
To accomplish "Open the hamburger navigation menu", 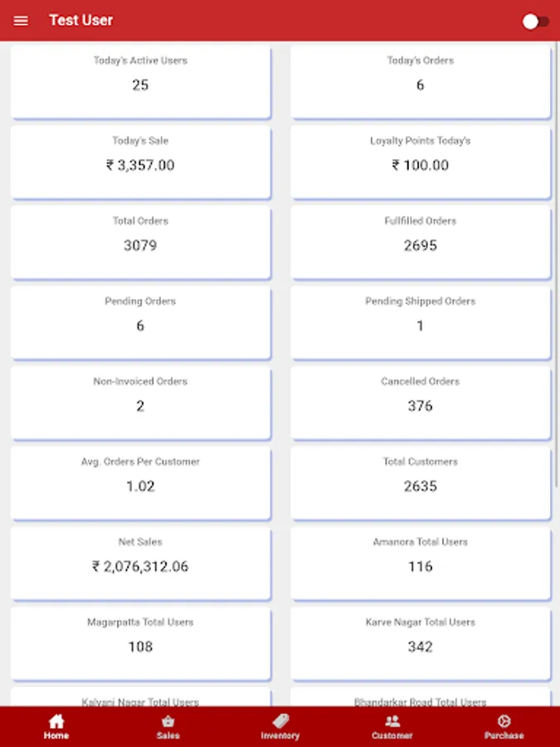I will coord(21,21).
